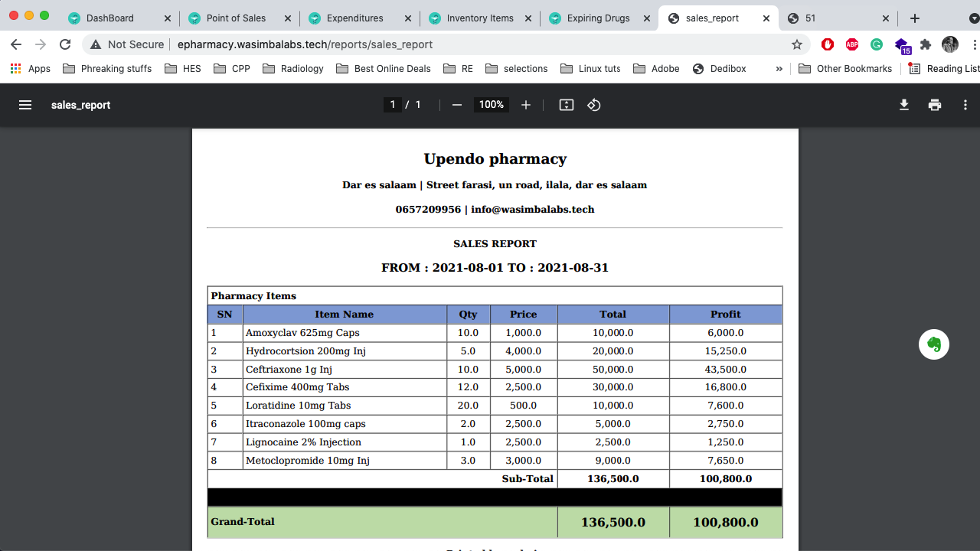Open the Chrome profile avatar

pos(950,44)
